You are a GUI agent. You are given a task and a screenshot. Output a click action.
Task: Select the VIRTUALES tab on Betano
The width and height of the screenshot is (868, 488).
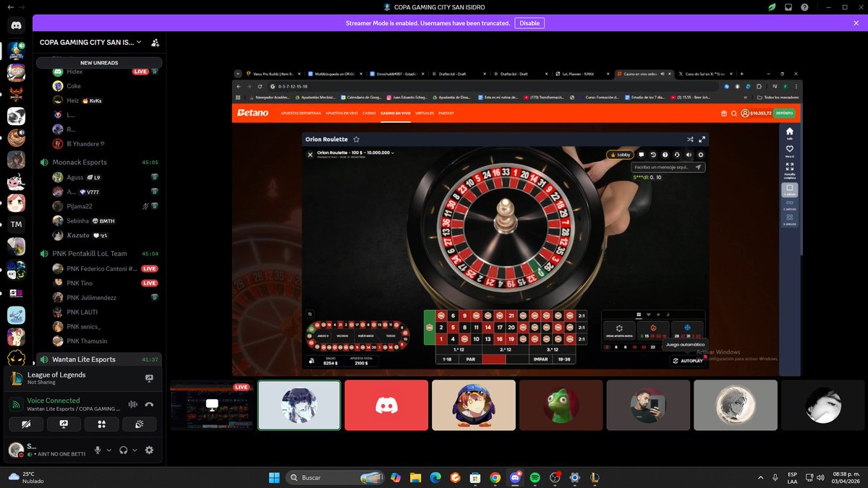[425, 113]
